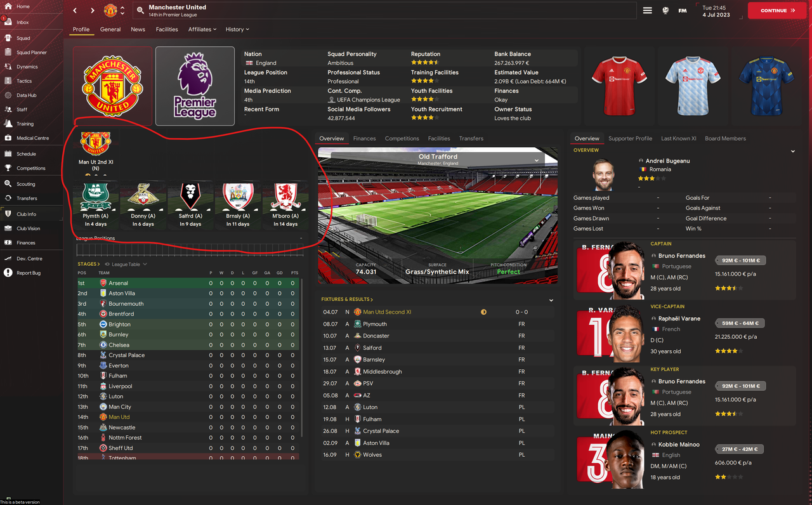Switch to the Facilities top tab
This screenshot has height=505, width=812.
point(167,29)
